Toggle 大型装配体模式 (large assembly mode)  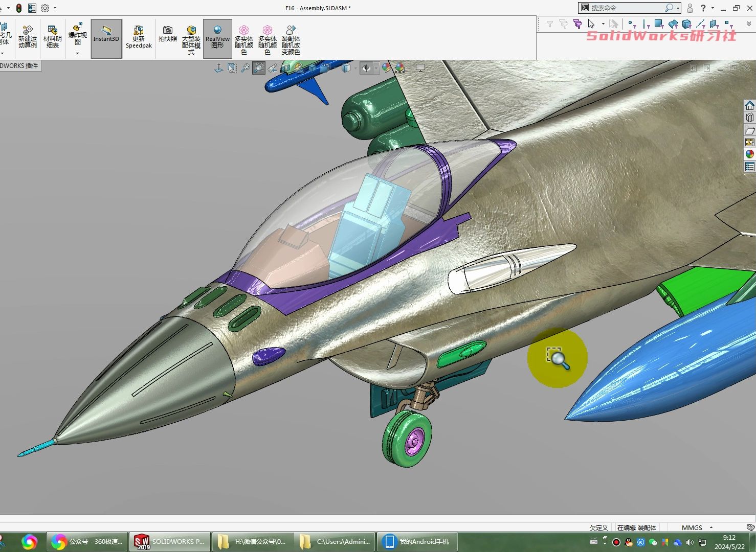coord(191,40)
